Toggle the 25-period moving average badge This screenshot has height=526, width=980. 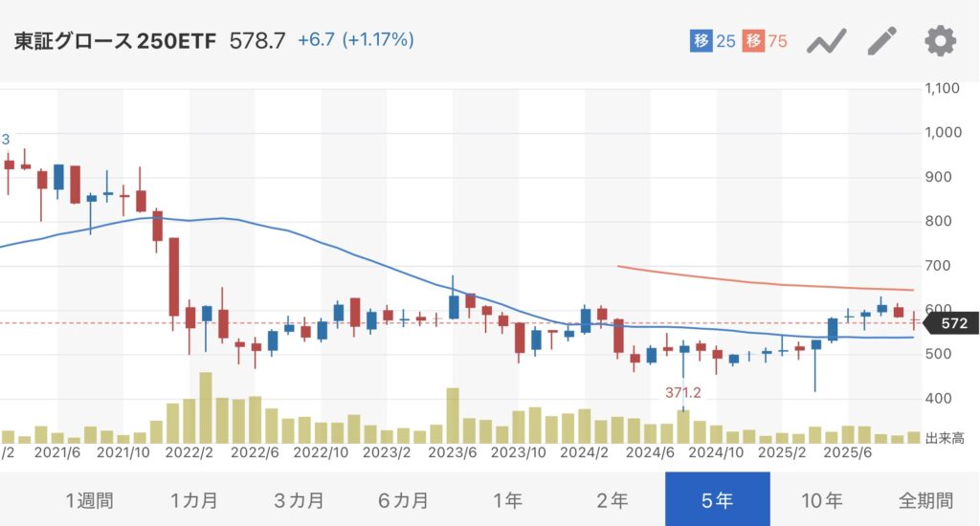(713, 41)
